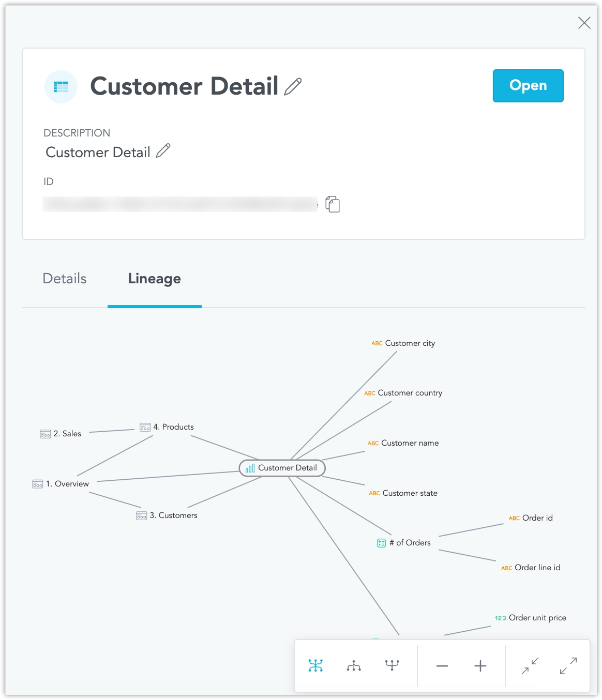Choose the bottom-up tree layout icon

click(x=392, y=665)
